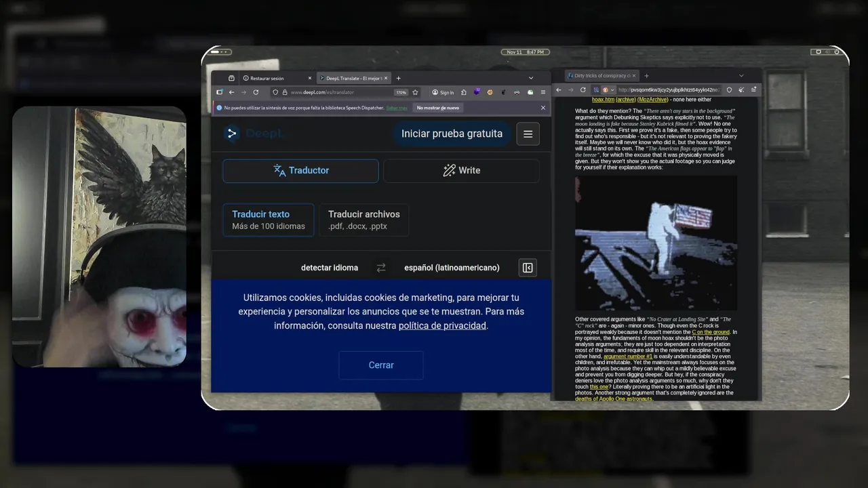
Task: Open the onion site security dropdown arrow
Action: pos(612,89)
